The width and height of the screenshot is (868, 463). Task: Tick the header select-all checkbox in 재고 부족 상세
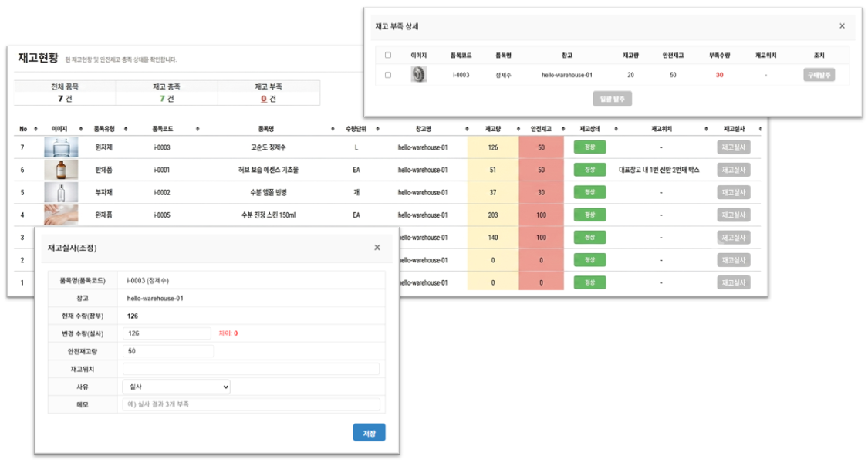(388, 55)
